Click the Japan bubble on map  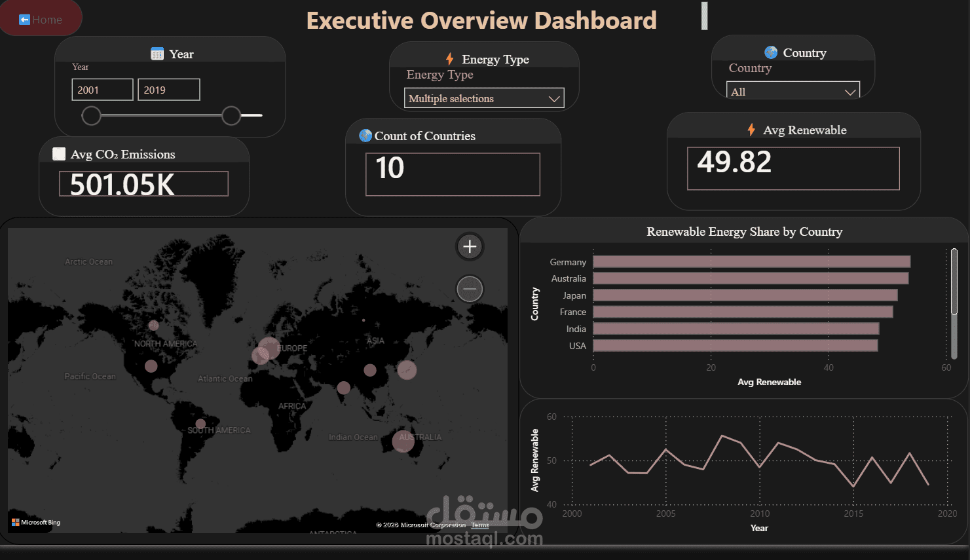click(407, 370)
